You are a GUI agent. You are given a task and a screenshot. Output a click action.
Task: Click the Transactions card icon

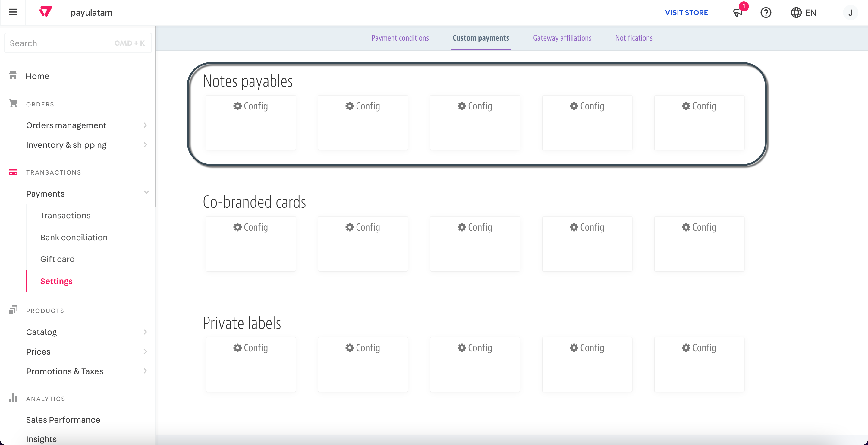[13, 172]
